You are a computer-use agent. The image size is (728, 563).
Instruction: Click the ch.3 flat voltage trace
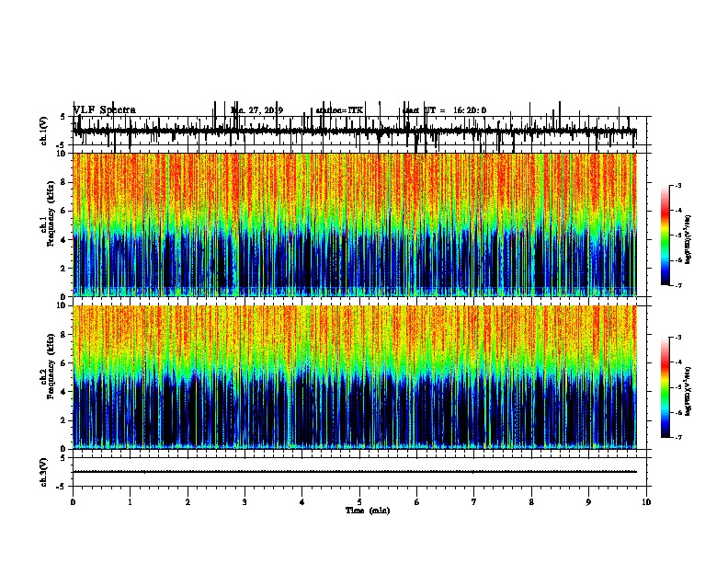point(355,472)
